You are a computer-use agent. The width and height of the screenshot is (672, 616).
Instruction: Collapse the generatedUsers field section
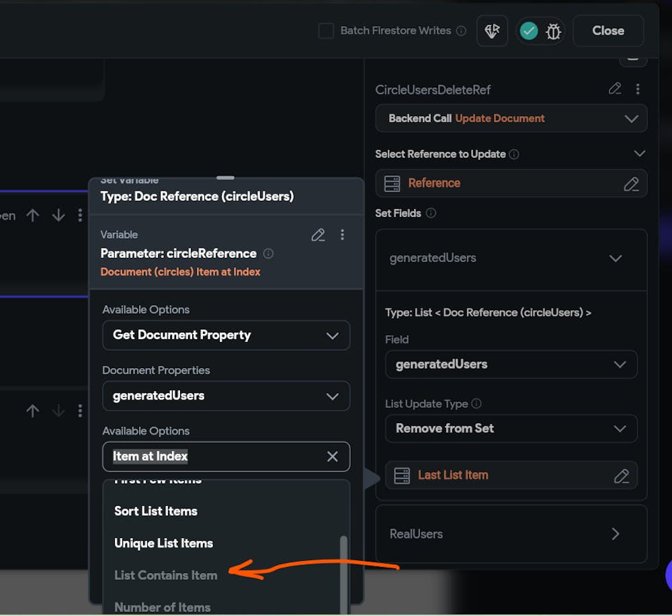[x=615, y=258]
